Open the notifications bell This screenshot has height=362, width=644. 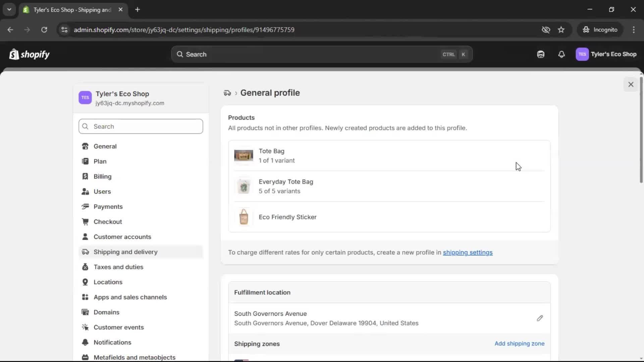point(562,54)
